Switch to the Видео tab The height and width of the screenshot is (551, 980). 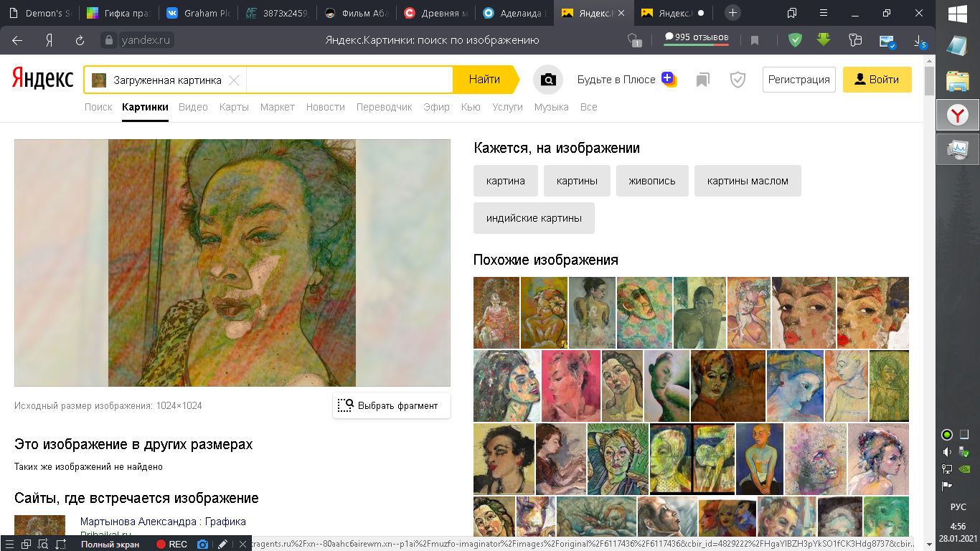[x=193, y=107]
